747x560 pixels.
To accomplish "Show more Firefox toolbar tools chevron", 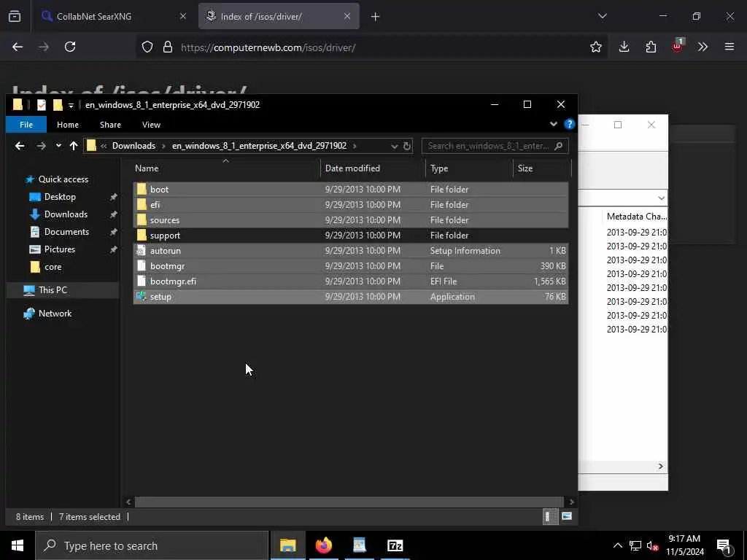I will click(x=703, y=47).
